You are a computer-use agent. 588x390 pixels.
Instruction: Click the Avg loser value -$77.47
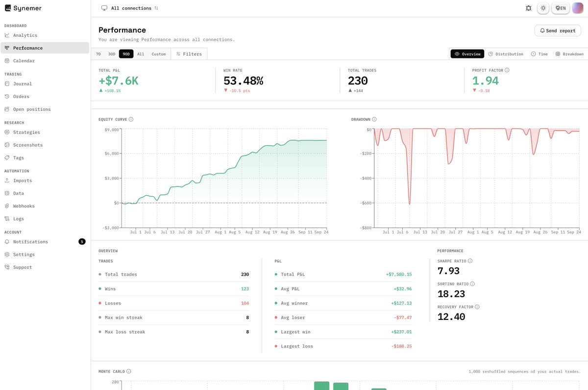403,317
